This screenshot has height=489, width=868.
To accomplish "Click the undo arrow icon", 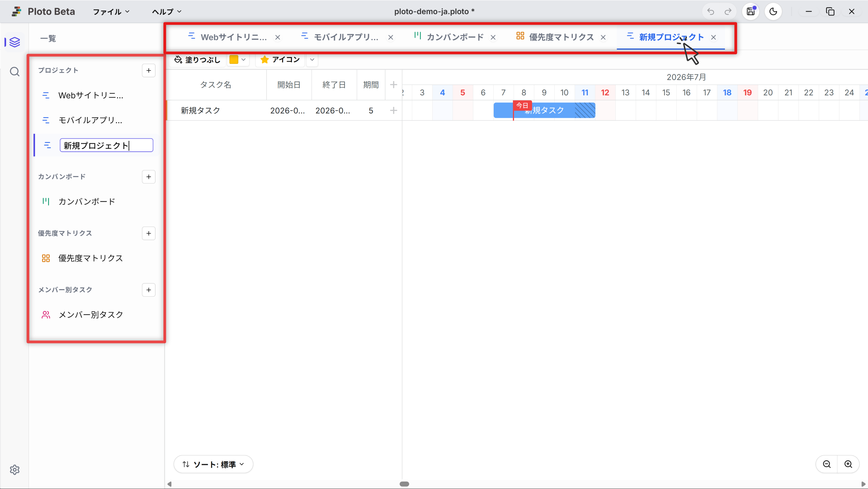I will [x=711, y=12].
